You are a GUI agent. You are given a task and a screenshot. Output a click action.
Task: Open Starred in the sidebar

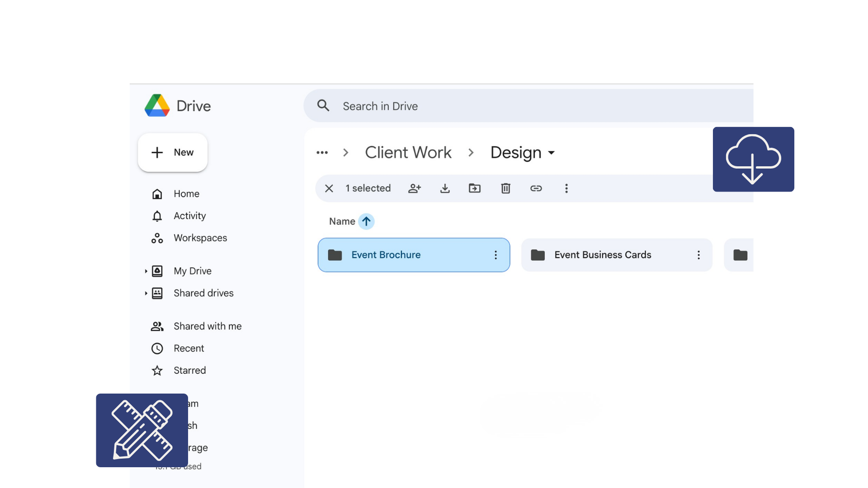point(189,371)
